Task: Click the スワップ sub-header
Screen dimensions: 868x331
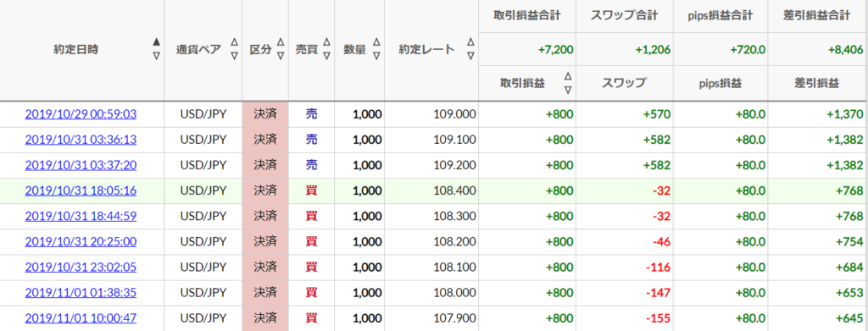Action: pyautogui.click(x=624, y=84)
